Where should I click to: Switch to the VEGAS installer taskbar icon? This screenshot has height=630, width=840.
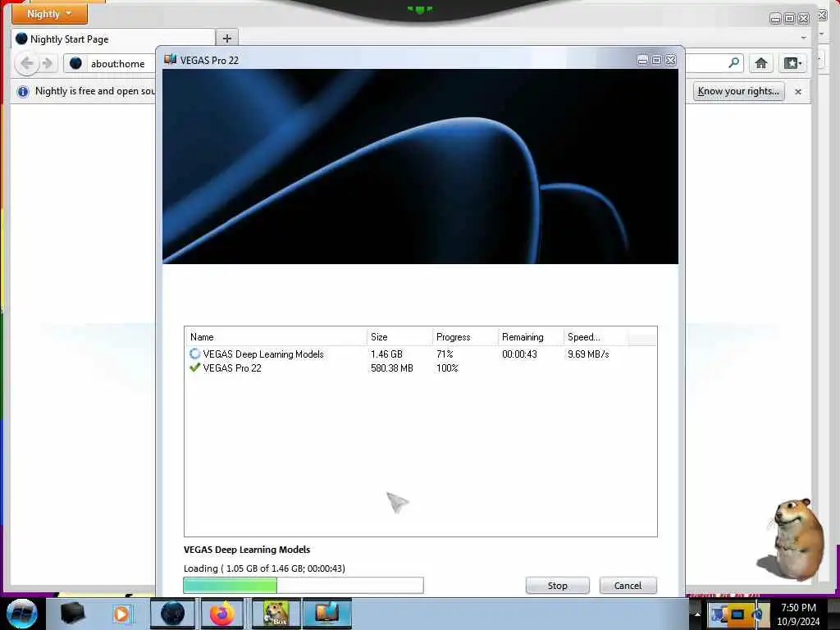coord(326,614)
